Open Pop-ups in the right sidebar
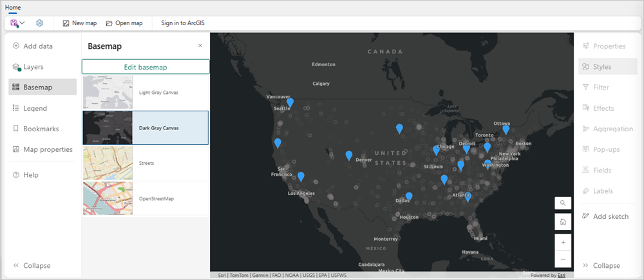Viewport: 644px width, 280px height. coord(608,149)
